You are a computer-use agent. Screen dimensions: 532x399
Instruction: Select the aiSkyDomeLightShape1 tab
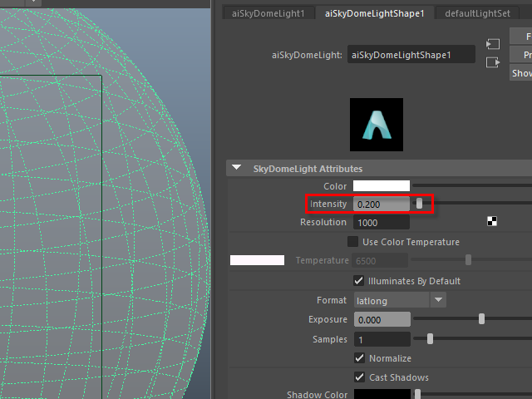374,13
